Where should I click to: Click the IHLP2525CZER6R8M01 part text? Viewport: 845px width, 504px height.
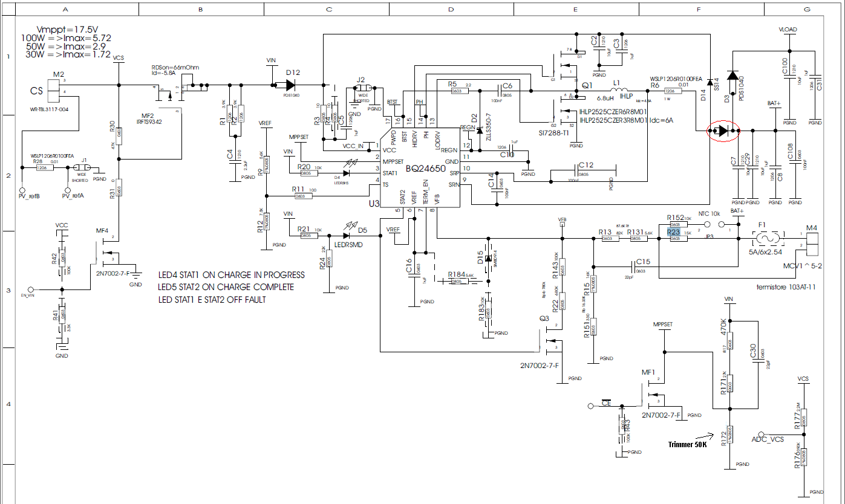point(613,111)
